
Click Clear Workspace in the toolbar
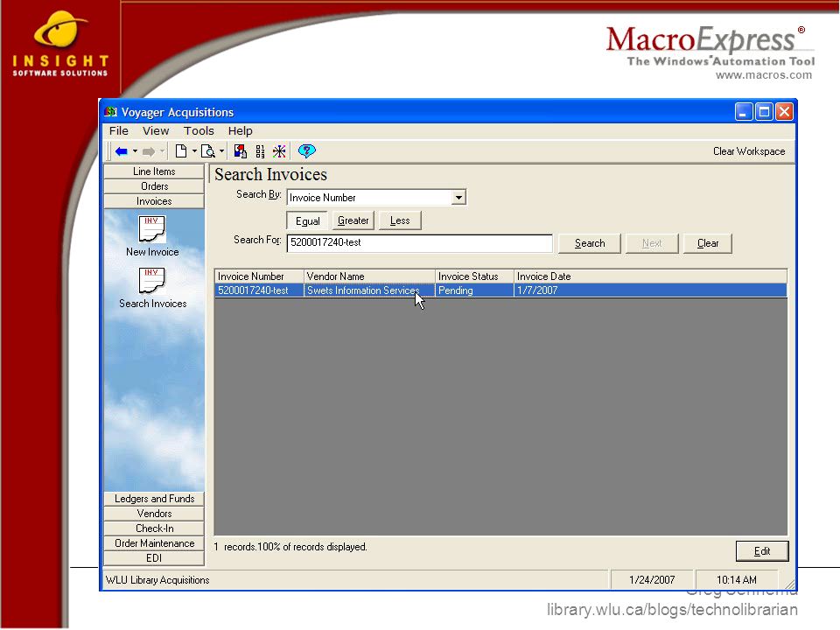[x=748, y=151]
